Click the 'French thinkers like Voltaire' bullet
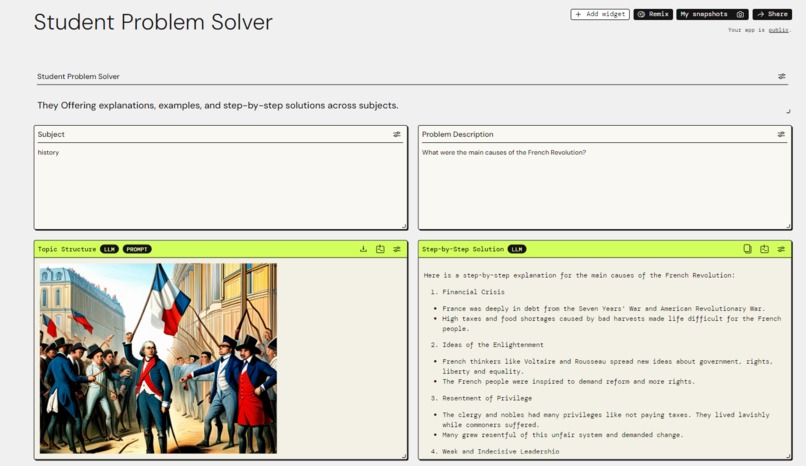Viewport: 806px width, 466px height. tap(607, 366)
